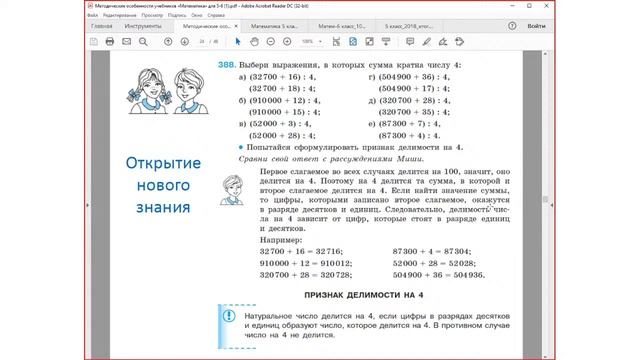This screenshot has height=360, width=640.
Task: Click the Print icon
Action: coord(110,42)
